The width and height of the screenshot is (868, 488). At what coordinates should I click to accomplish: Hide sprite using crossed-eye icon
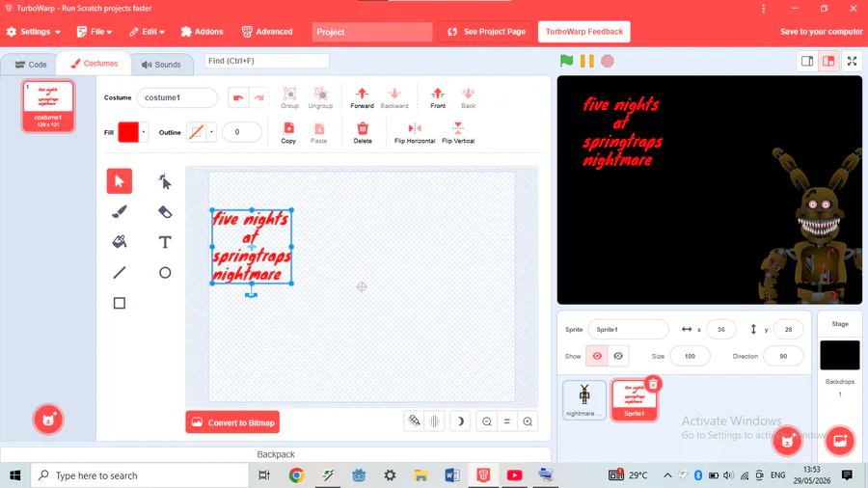tap(618, 356)
